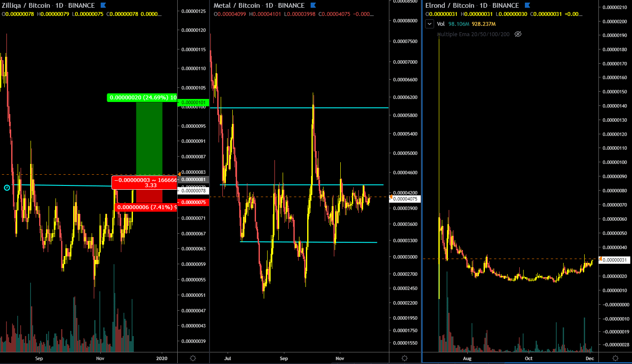Click the flag icon beside Elrond BINANCE title
The width and height of the screenshot is (632, 364).
[x=527, y=5]
